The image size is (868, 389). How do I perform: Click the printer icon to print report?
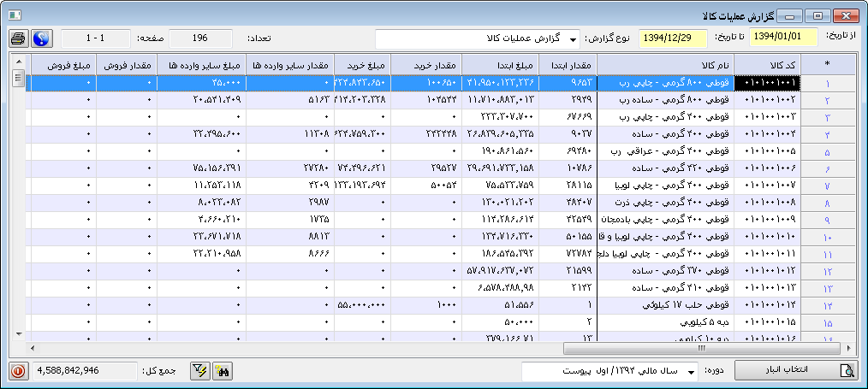18,38
